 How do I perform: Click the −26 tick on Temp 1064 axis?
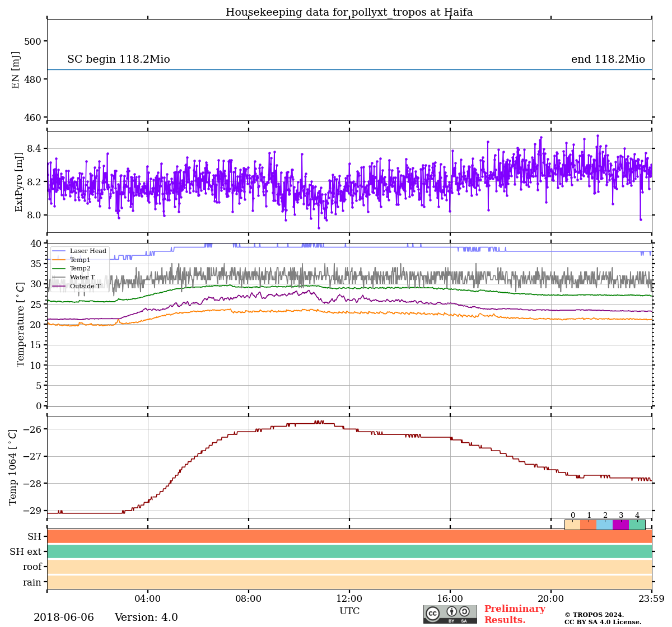click(x=32, y=429)
